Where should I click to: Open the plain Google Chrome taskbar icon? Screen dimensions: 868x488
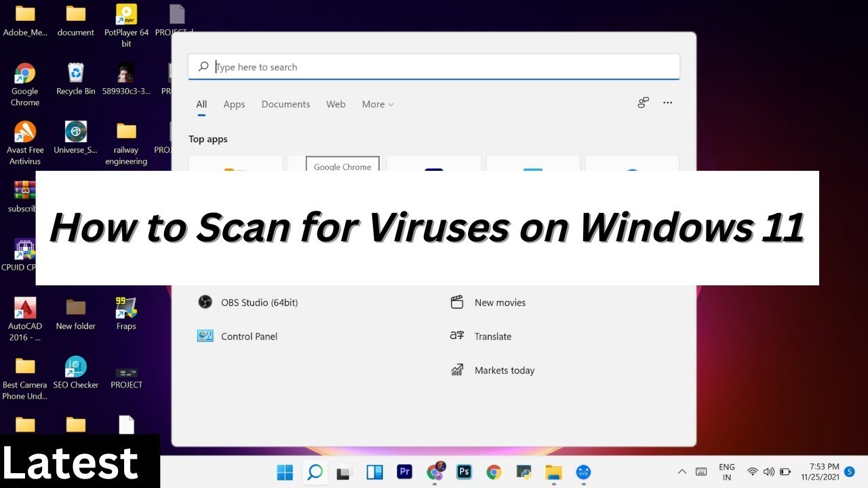pos(494,472)
